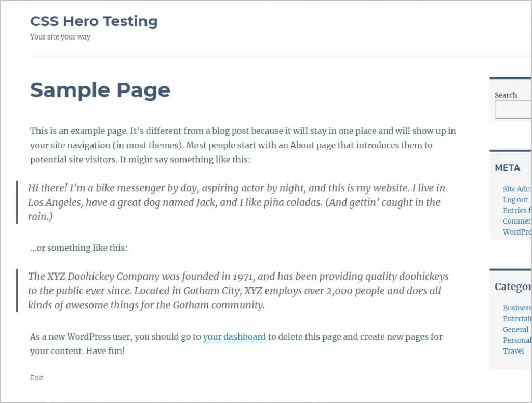Open the "your dashboard" link
532x403 pixels.
[234, 337]
